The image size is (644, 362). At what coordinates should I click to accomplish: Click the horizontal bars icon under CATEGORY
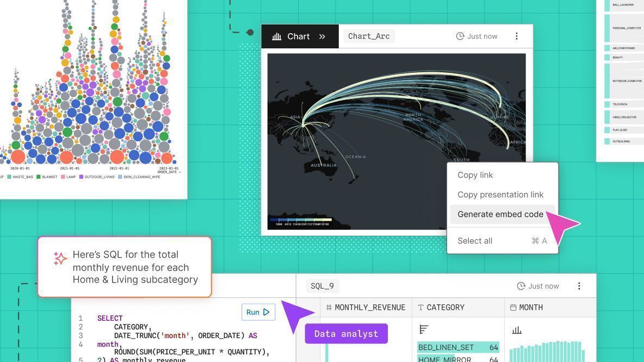tap(424, 329)
